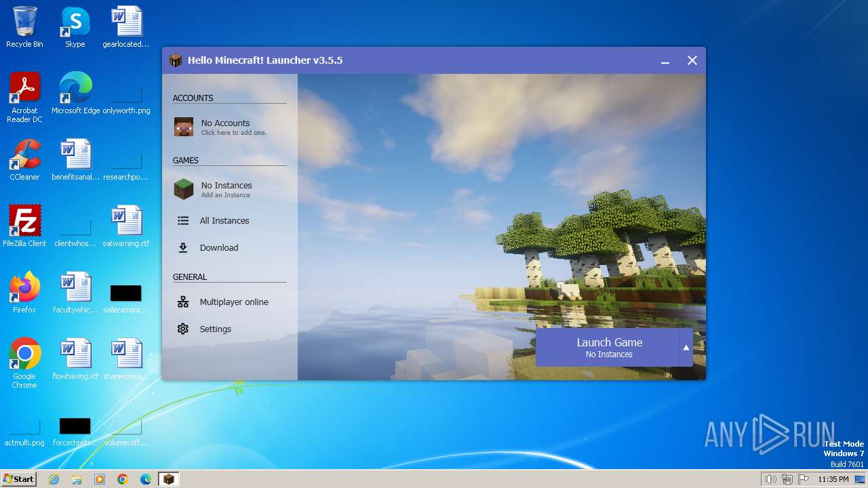This screenshot has height=488, width=868.
Task: Close the Hello Minecraft! Launcher window
Action: click(692, 60)
